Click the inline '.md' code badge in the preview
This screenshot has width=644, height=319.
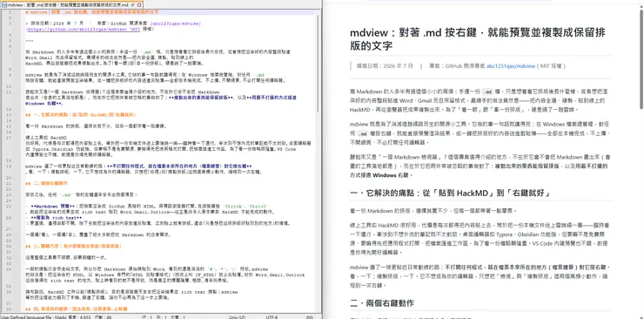pos(487,92)
